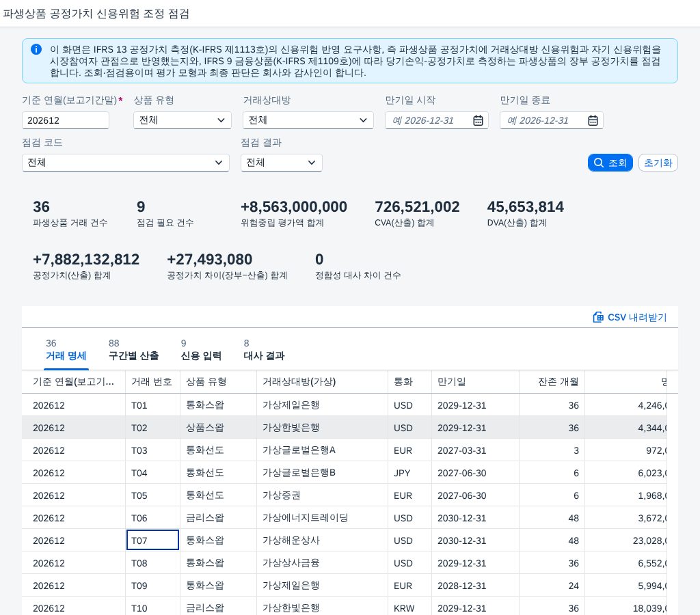Click the 726,521,002 CVA total value
This screenshot has width=700, height=615.
click(x=417, y=207)
